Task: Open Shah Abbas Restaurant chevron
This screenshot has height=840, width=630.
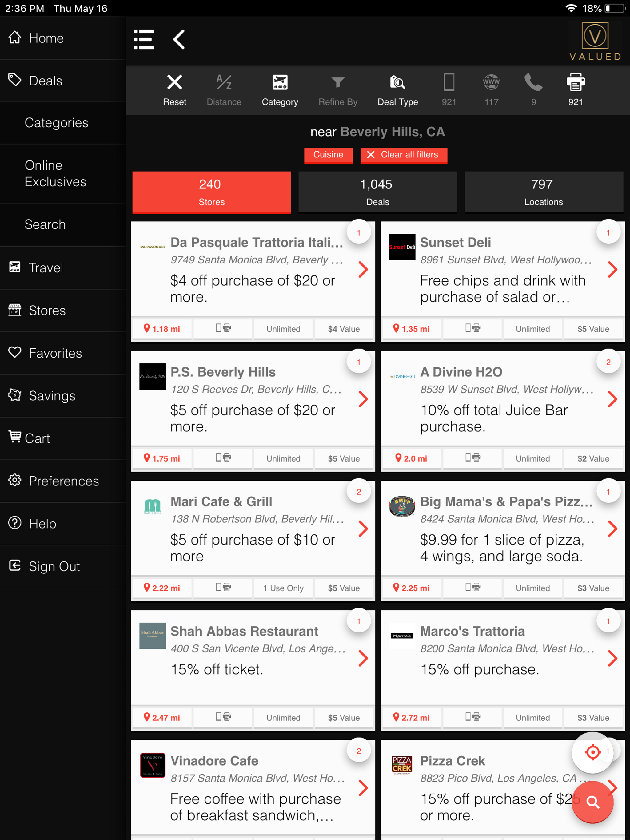Action: [x=363, y=658]
